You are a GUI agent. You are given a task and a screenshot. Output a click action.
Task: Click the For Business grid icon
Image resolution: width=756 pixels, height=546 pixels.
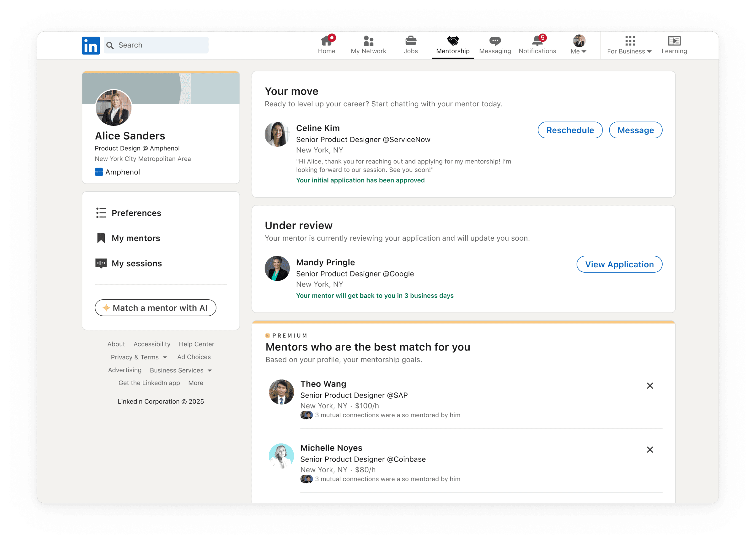[630, 41]
